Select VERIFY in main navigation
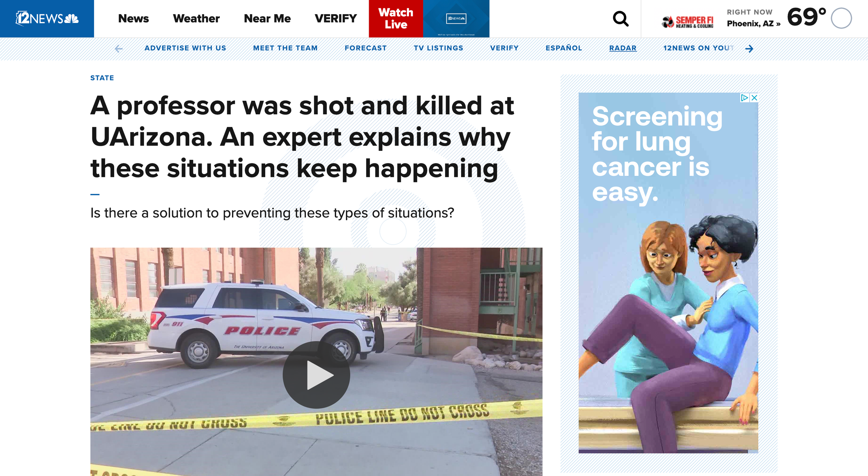 tap(335, 18)
